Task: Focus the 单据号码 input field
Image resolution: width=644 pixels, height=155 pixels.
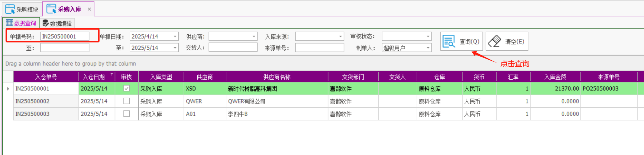Action: pos(65,36)
